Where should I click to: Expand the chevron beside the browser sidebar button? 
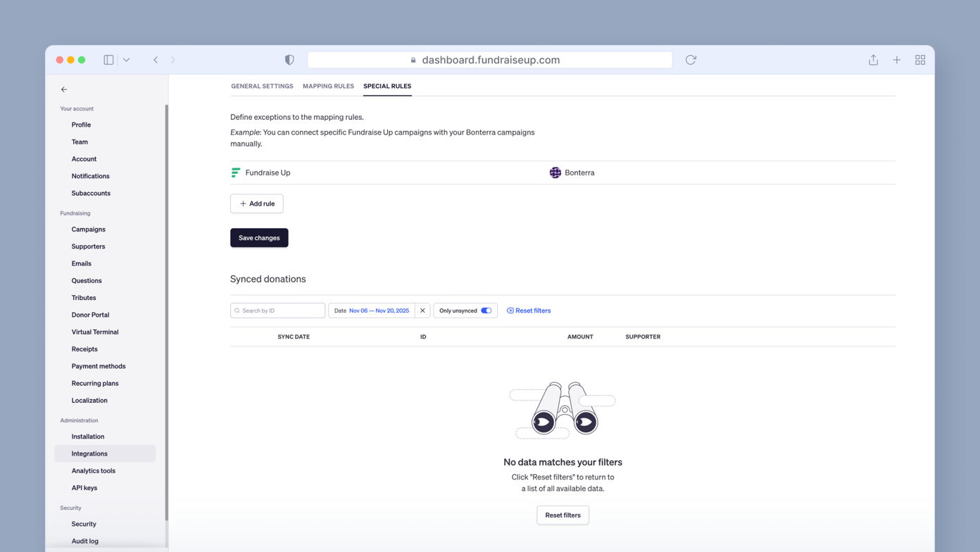coord(127,60)
